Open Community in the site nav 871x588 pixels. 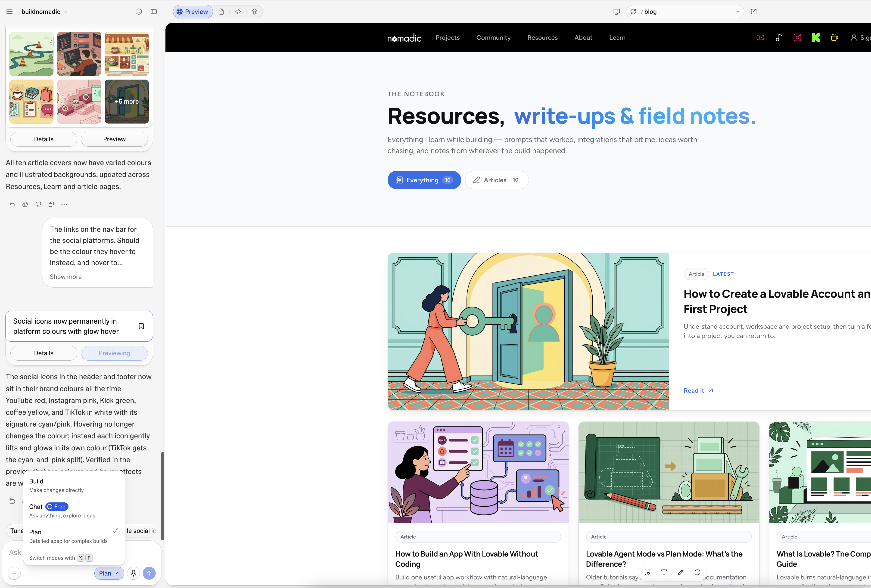coord(493,37)
